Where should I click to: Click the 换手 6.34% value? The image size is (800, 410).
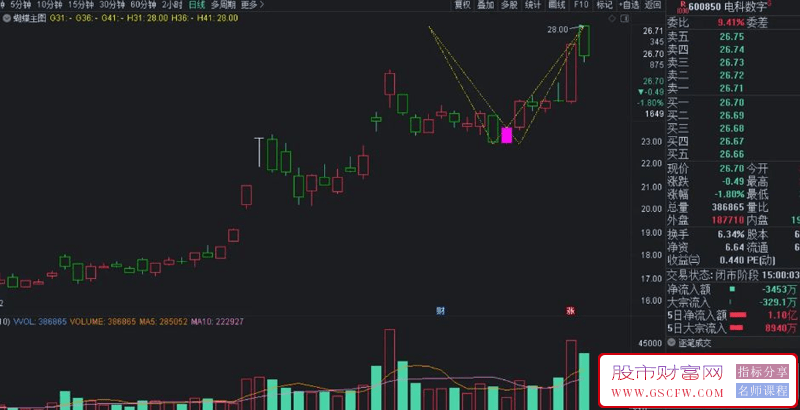[x=731, y=235]
